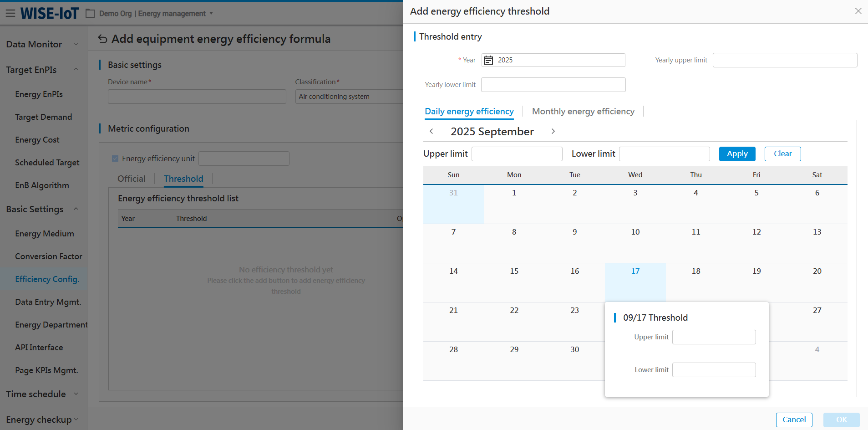
Task: Open Conversion Factor in the sidebar
Action: pos(49,256)
